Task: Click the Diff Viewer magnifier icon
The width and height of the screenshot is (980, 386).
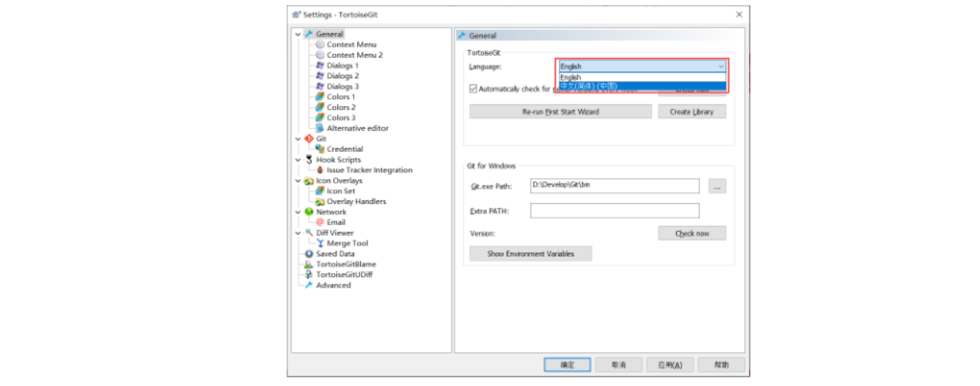Action: pyautogui.click(x=309, y=233)
